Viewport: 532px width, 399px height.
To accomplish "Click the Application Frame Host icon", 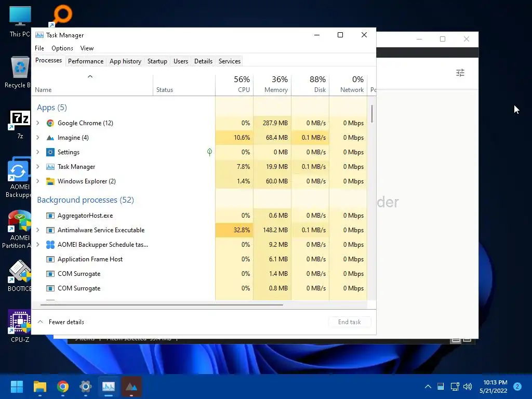I will [50, 259].
